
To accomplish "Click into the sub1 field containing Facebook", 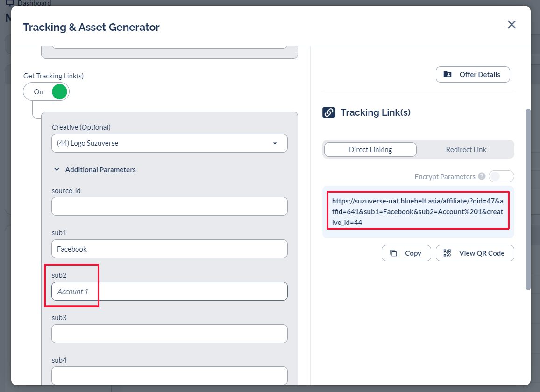I will [169, 249].
